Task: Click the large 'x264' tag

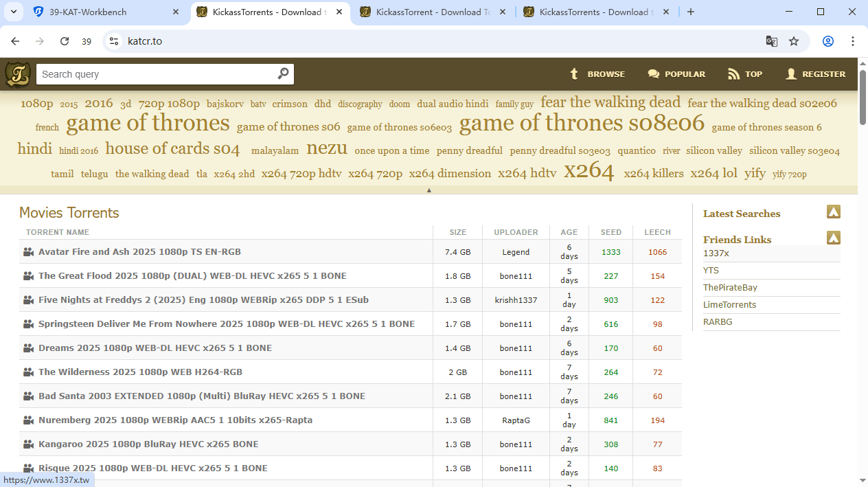Action: [589, 170]
